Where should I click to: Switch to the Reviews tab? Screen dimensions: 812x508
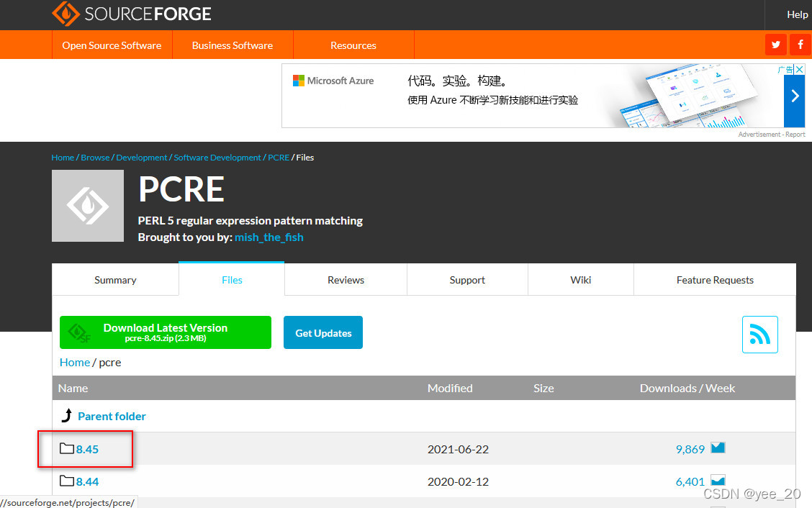pyautogui.click(x=346, y=280)
